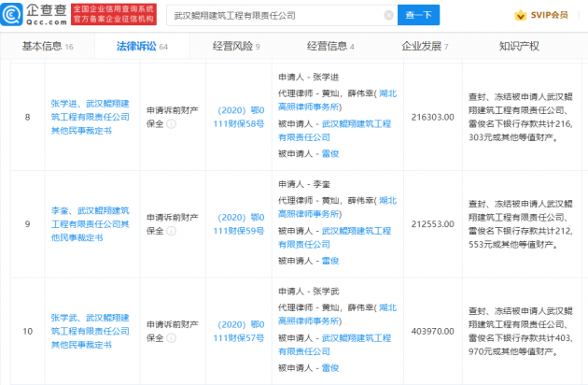Click info icon beside row 10 申请诉前财产保全

(171, 337)
